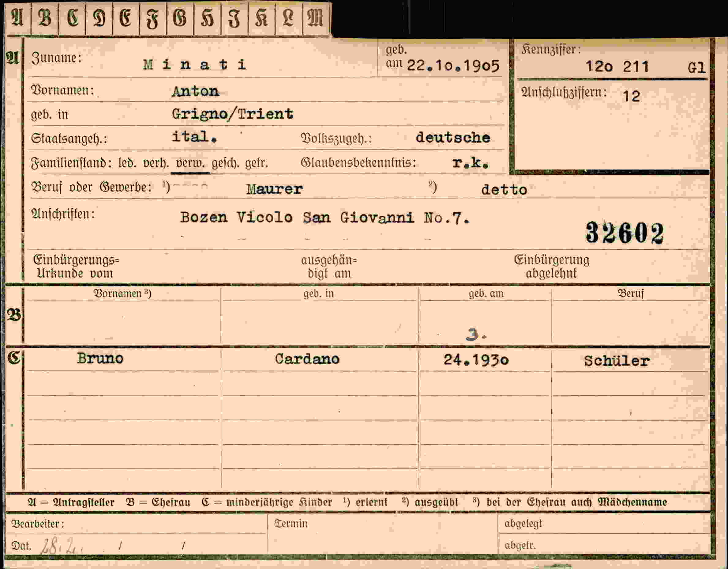Click the index tab letter B
The width and height of the screenshot is (728, 569).
point(45,18)
